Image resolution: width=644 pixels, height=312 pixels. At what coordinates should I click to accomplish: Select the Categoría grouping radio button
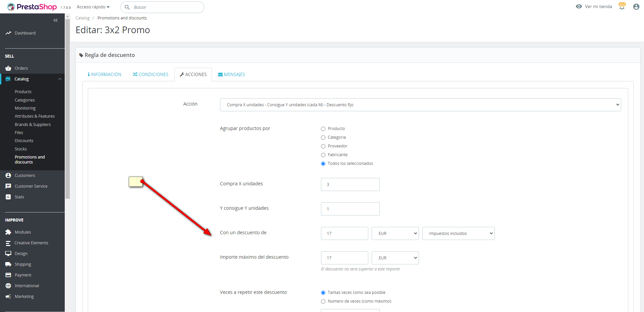(x=323, y=137)
